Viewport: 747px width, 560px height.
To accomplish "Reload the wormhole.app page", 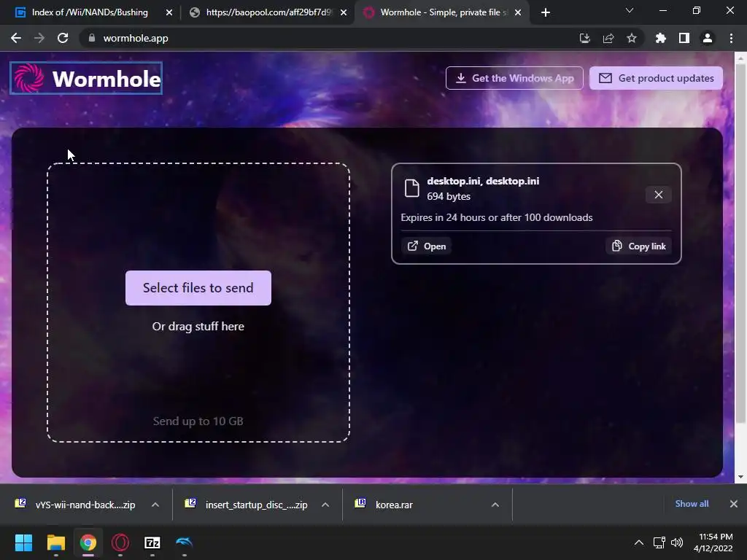I will tap(63, 38).
